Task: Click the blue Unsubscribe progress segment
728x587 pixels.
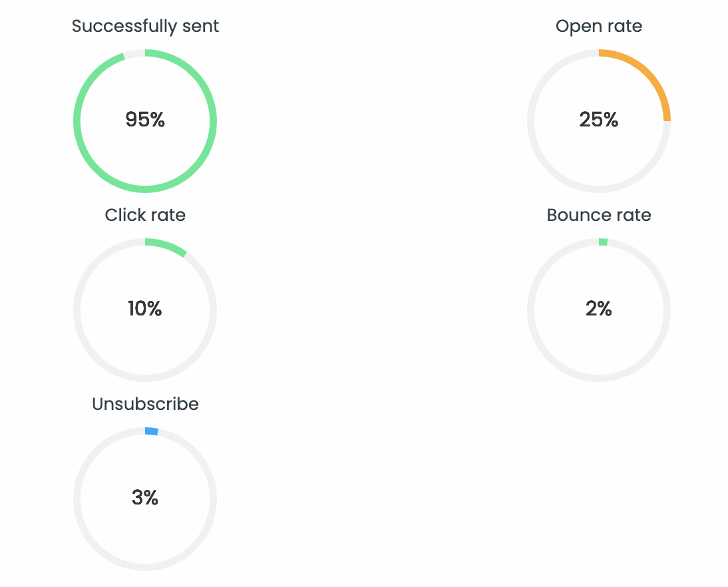Action: 151,431
